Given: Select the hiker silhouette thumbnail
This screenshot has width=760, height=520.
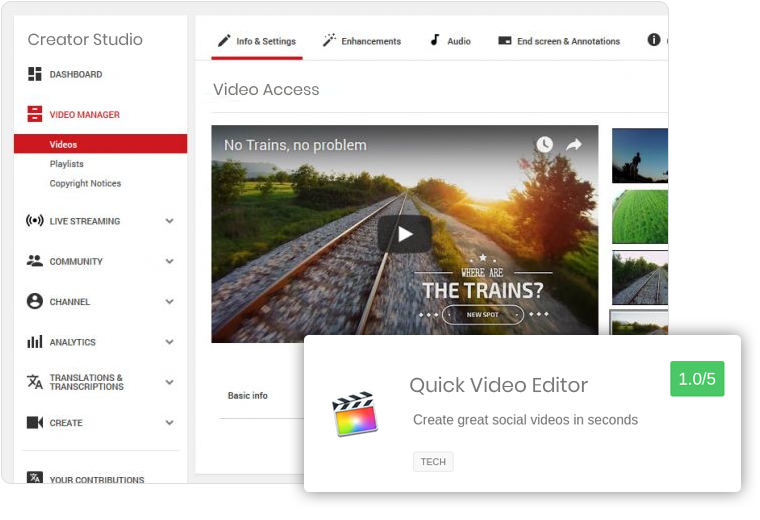Looking at the screenshot, I should pyautogui.click(x=640, y=156).
